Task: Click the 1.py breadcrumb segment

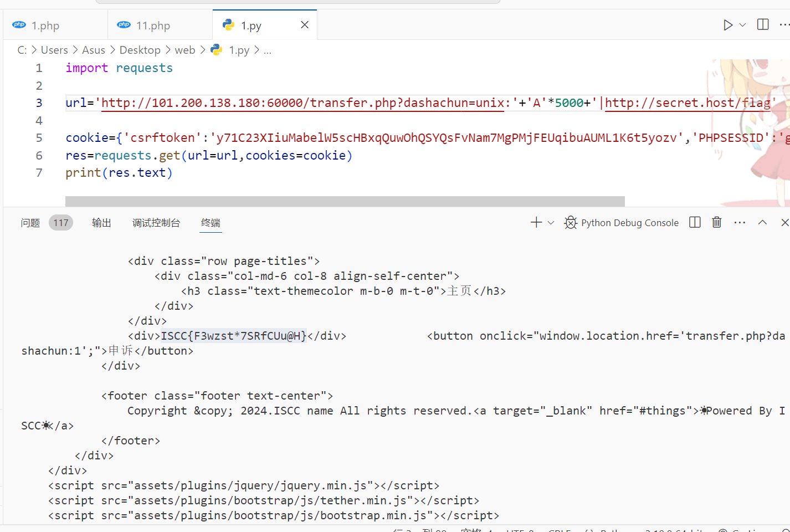Action: 239,50
